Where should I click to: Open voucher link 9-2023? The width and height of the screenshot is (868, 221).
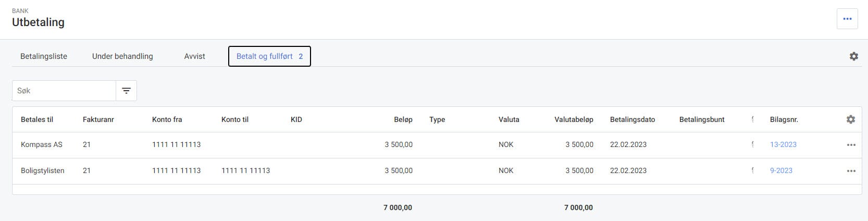click(x=781, y=170)
